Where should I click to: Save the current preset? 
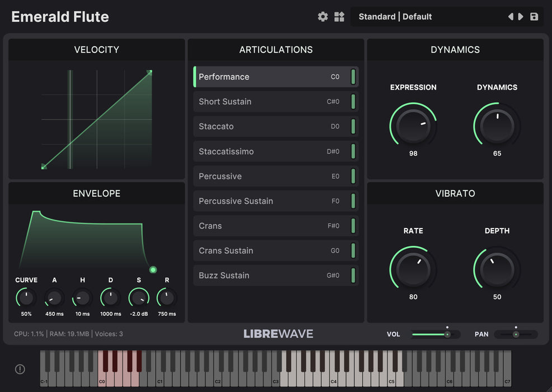(534, 17)
